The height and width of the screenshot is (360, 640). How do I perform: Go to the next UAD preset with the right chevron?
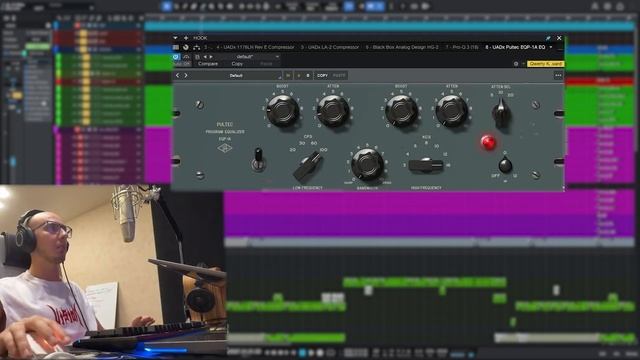click(186, 76)
